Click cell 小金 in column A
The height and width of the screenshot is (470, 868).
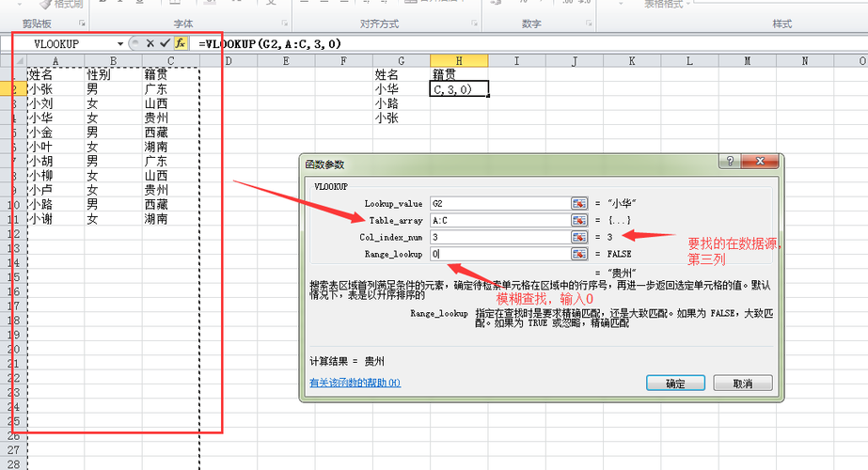[x=55, y=132]
